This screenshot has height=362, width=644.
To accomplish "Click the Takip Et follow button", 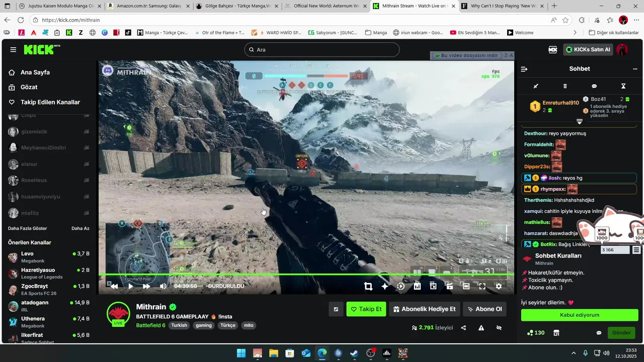I will [x=366, y=309].
